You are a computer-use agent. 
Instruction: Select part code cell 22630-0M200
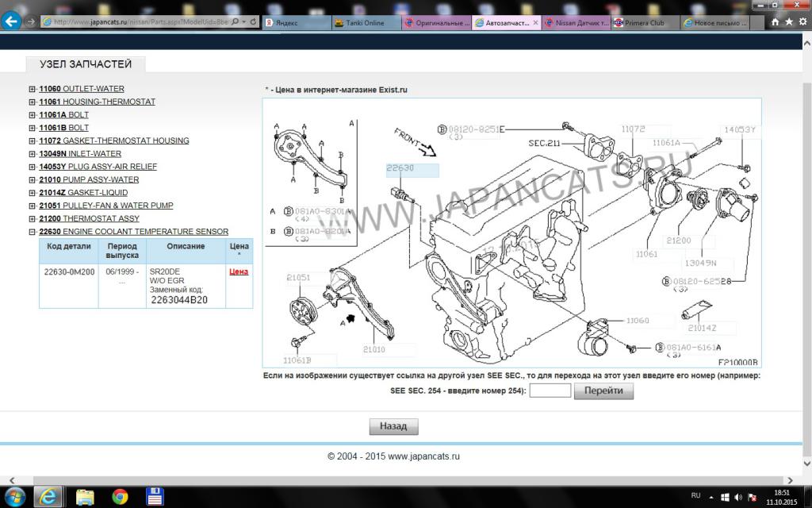[x=69, y=271]
